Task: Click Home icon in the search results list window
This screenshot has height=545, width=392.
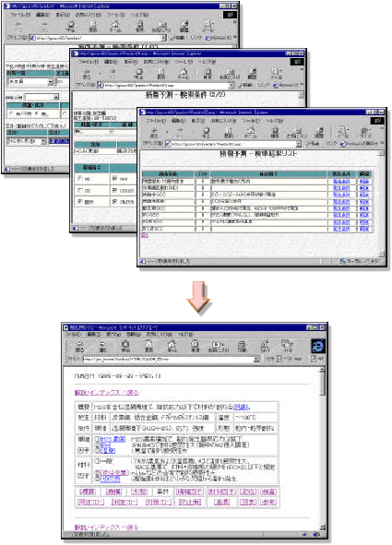Action: 251,133
